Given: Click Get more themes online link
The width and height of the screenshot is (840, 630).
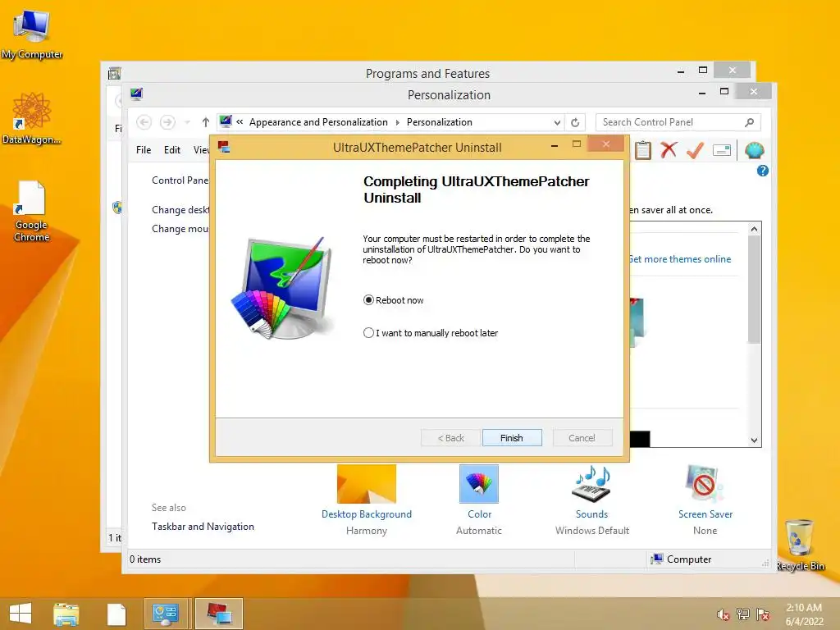Looking at the screenshot, I should (x=680, y=259).
